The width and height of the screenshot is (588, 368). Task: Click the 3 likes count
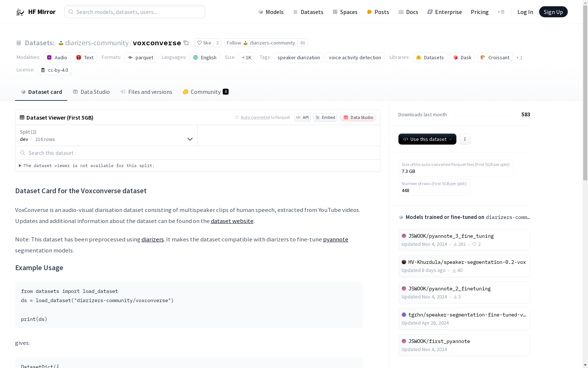click(217, 43)
